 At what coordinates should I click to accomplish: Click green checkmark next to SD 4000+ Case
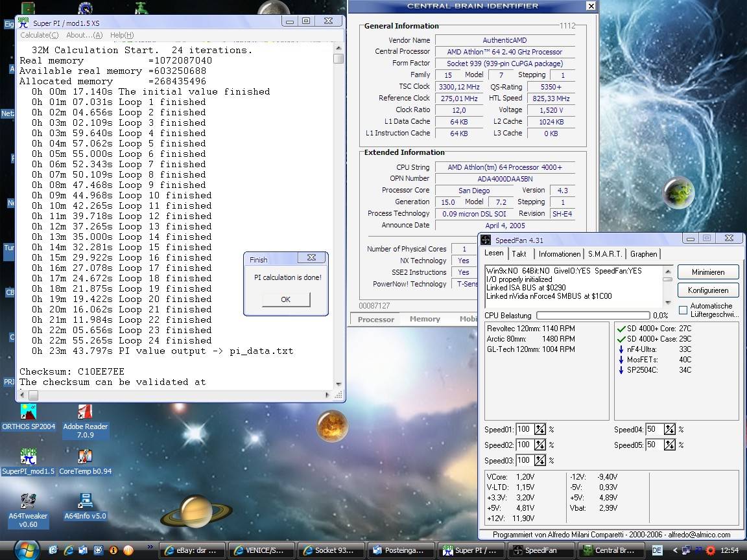621,339
